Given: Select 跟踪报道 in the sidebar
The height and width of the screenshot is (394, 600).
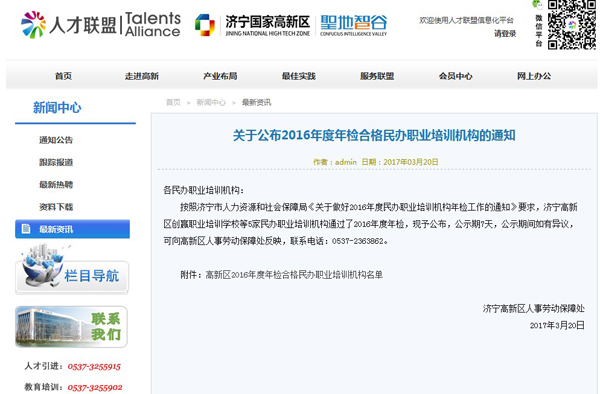Looking at the screenshot, I should point(56,162).
